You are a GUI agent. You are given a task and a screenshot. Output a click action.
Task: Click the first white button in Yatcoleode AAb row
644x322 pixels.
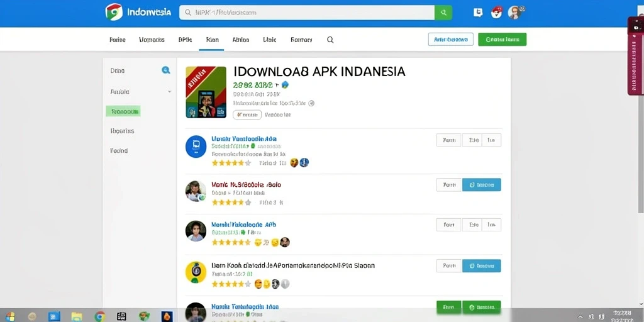coord(449,225)
